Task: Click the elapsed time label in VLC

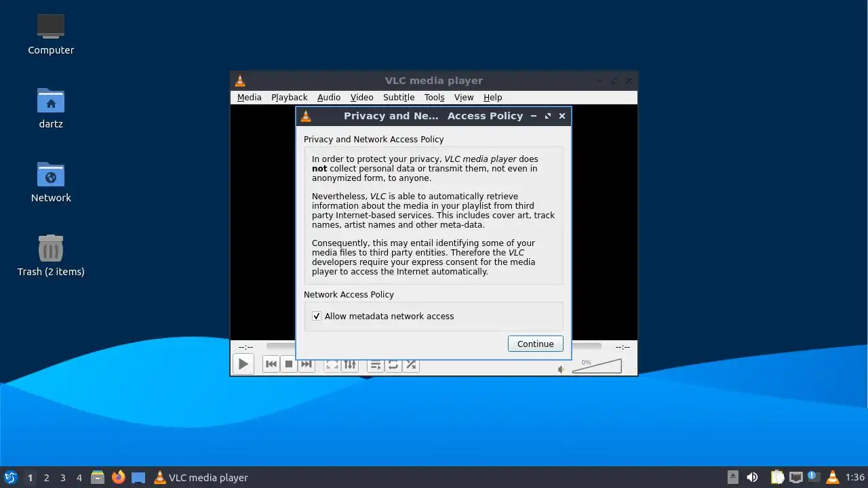Action: click(245, 346)
